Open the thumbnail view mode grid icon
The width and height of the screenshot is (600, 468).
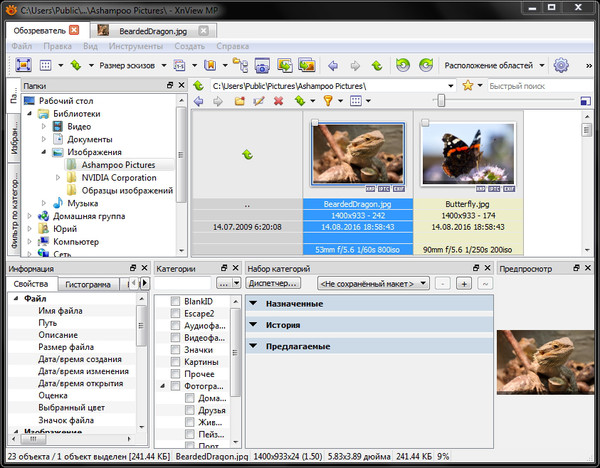46,65
